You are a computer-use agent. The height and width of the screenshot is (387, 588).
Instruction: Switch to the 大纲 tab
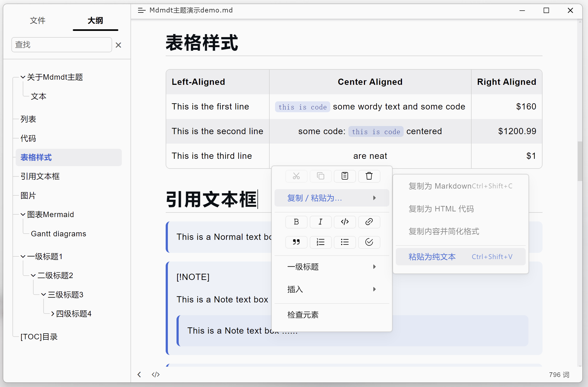(x=95, y=21)
